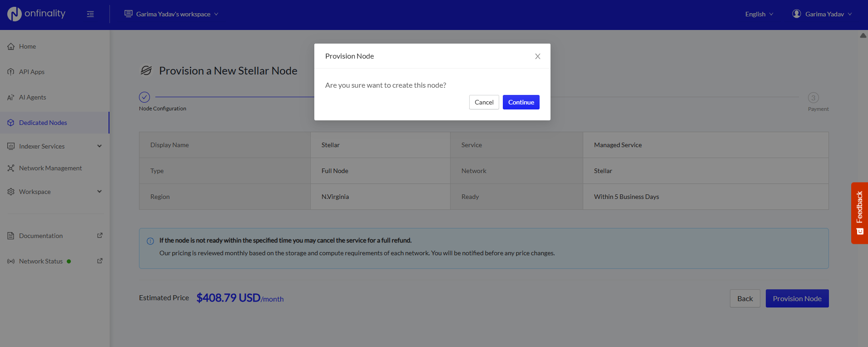Viewport: 868px width, 347px height.
Task: Click the Payment step label
Action: [x=818, y=109]
